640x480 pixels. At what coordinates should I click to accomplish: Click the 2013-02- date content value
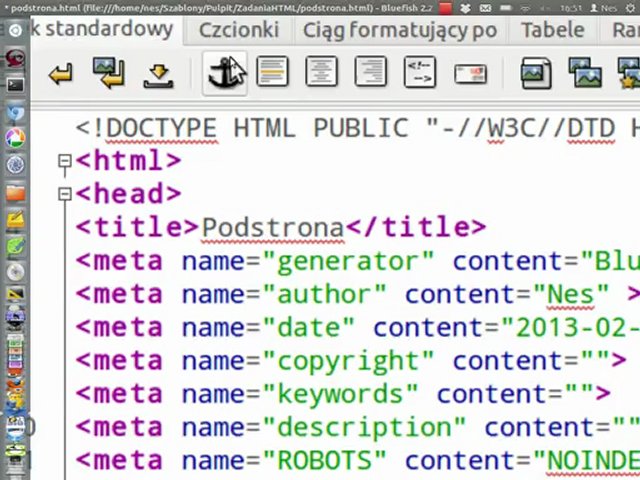[x=571, y=327]
